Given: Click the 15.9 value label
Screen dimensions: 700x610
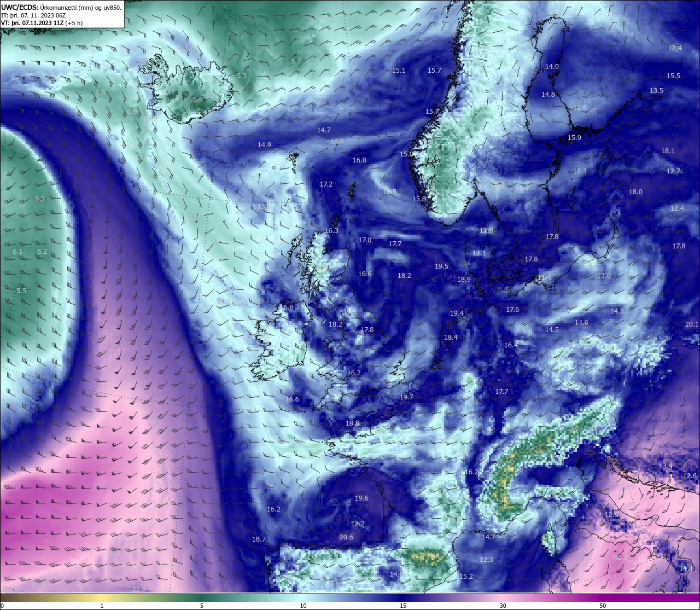Looking at the screenshot, I should click(x=574, y=138).
